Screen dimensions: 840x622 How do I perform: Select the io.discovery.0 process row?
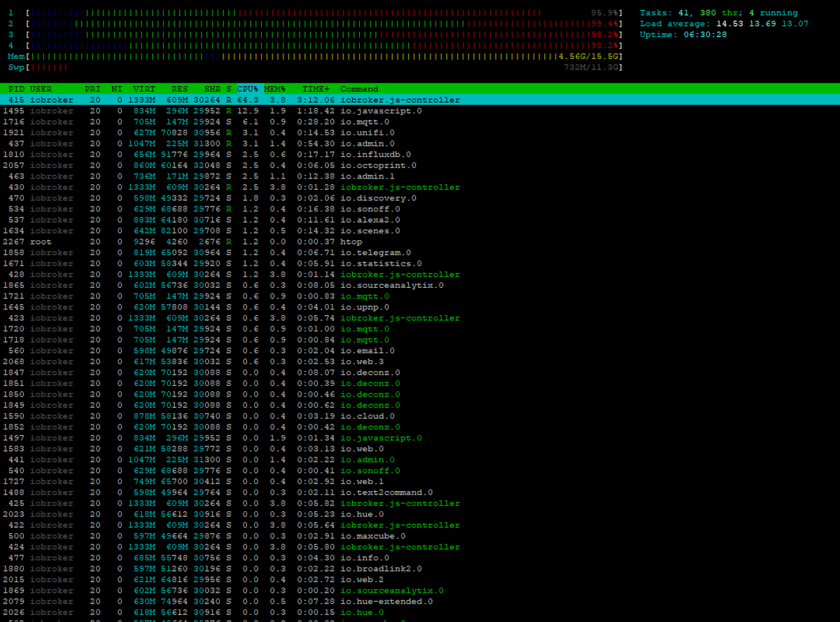(x=420, y=198)
